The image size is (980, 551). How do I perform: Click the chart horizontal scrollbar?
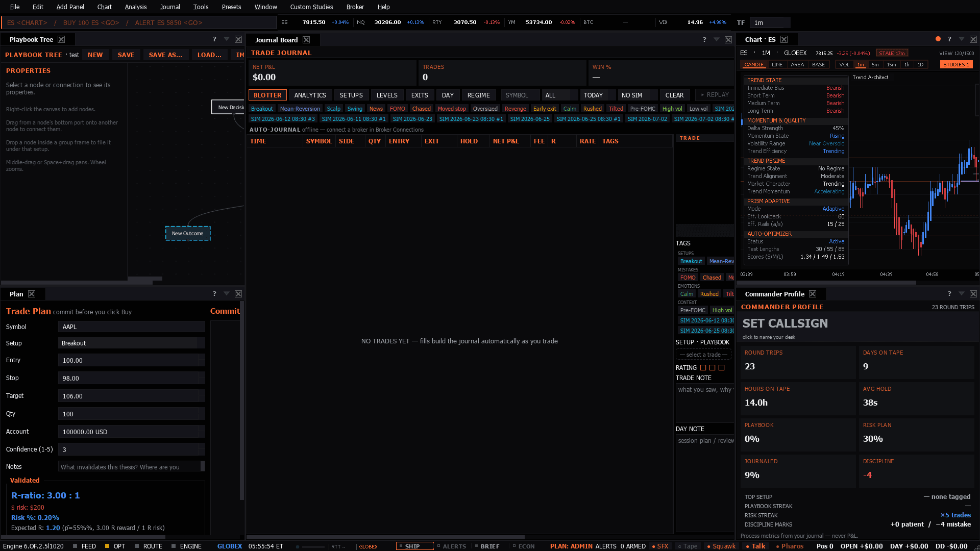pos(827,282)
